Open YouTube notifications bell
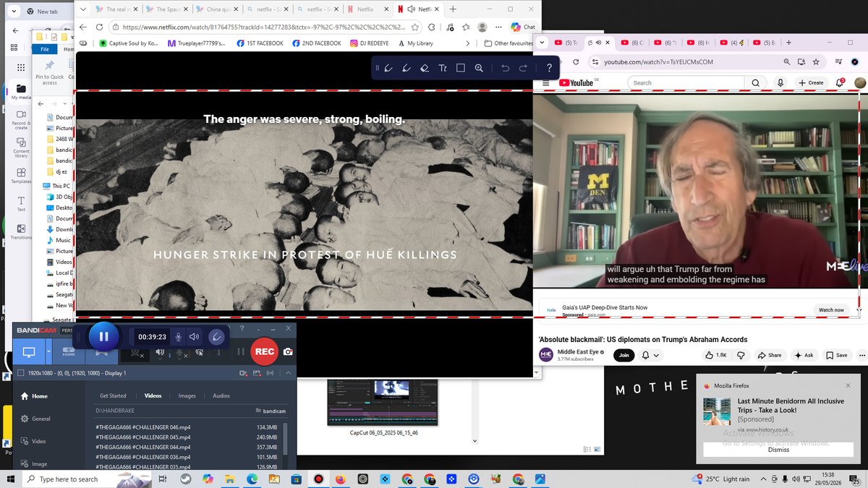868x488 pixels. coord(840,83)
